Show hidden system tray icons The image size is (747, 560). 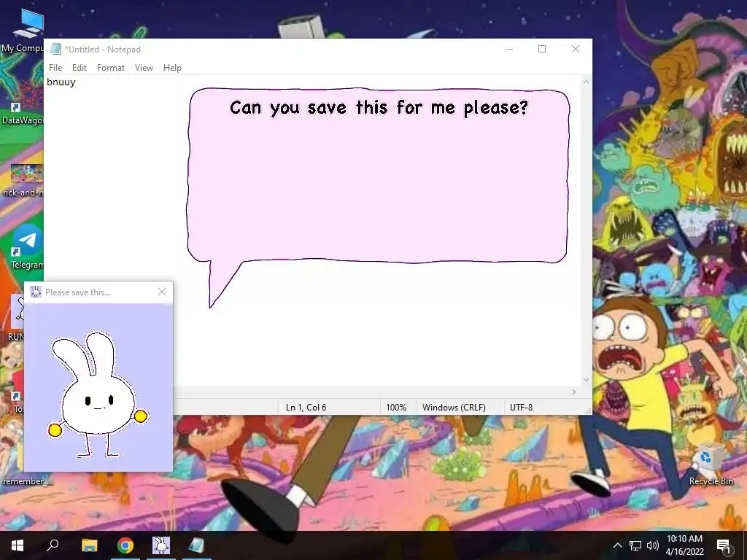click(617, 545)
